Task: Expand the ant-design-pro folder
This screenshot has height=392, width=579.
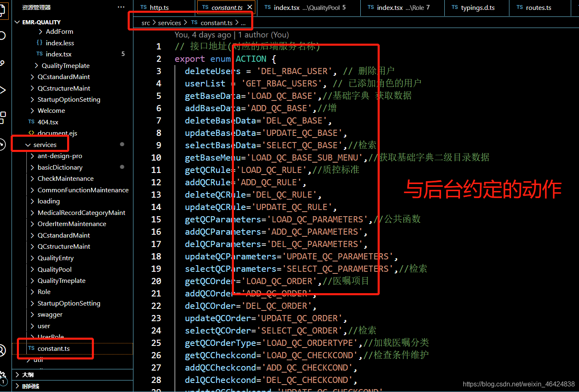Action: click(60, 156)
